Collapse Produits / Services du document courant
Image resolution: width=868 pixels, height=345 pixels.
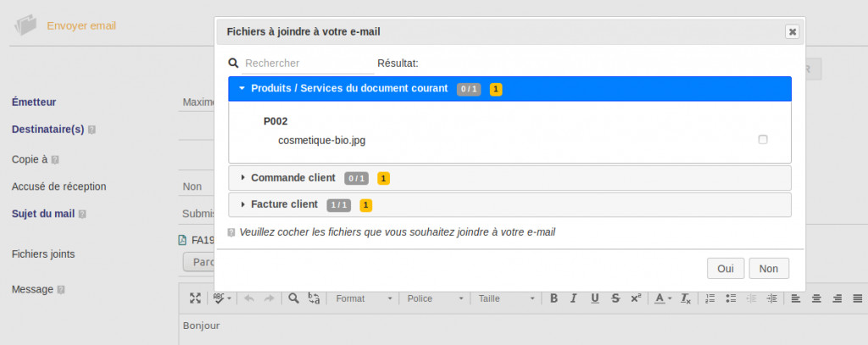point(349,88)
